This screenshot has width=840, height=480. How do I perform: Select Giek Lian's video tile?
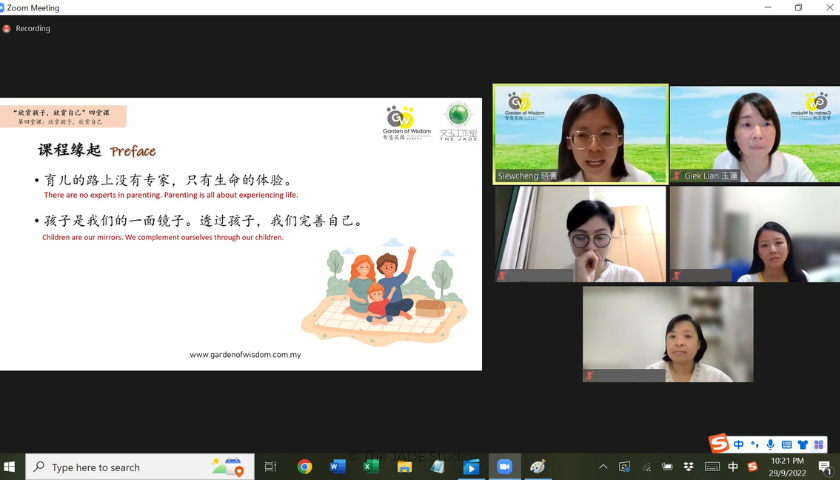click(754, 133)
